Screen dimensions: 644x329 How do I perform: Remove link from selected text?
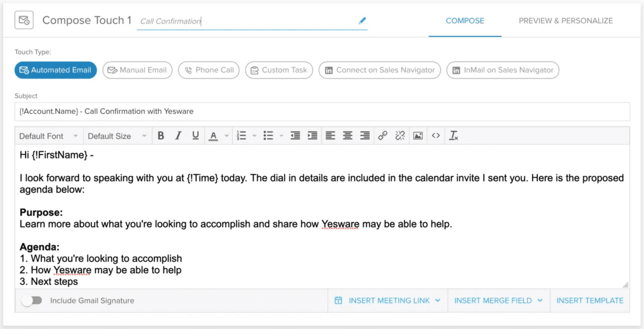[x=400, y=135]
